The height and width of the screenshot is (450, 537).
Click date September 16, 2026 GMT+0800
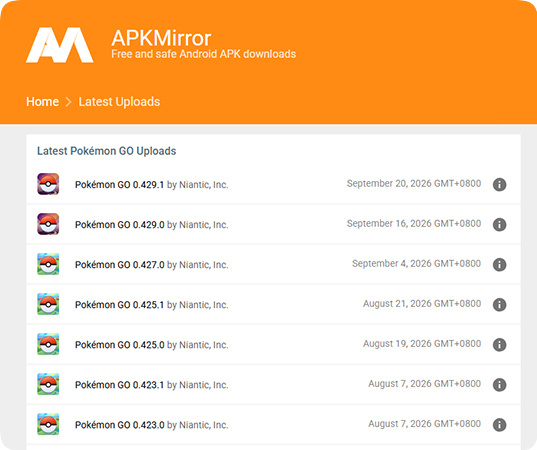pos(414,224)
